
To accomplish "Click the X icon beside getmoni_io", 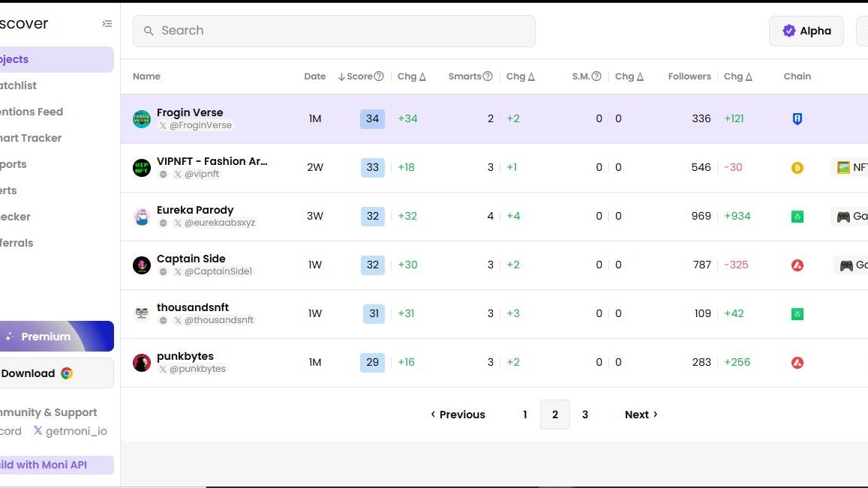I will [38, 430].
